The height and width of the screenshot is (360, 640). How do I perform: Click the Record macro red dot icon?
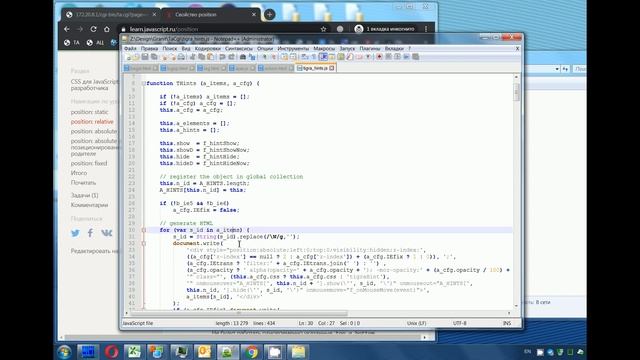379,57
